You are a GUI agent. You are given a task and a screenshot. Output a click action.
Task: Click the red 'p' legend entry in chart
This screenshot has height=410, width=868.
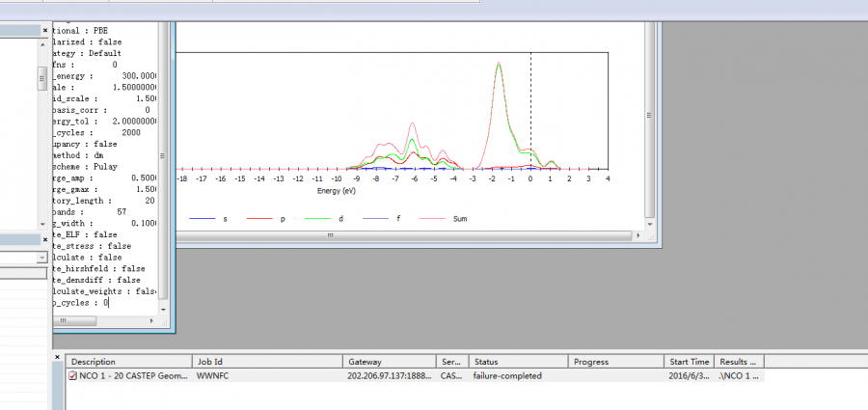[x=266, y=219]
